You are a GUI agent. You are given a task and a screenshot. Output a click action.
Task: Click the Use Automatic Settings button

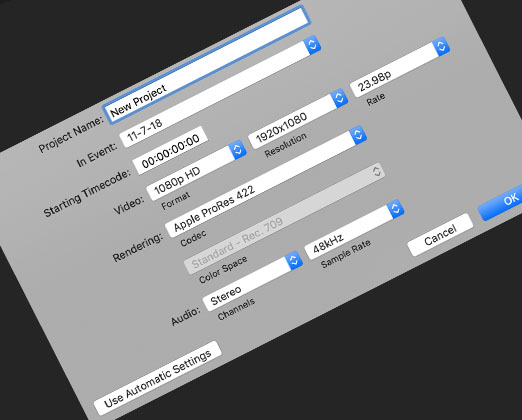tap(157, 379)
